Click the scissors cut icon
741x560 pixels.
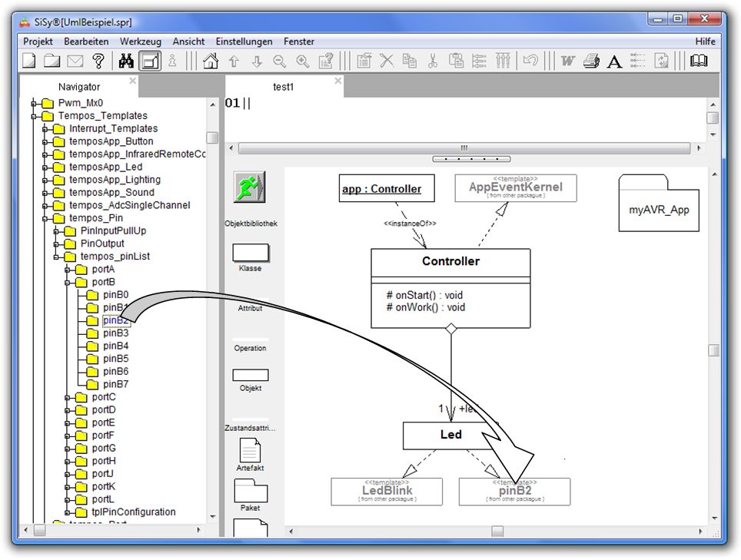433,61
